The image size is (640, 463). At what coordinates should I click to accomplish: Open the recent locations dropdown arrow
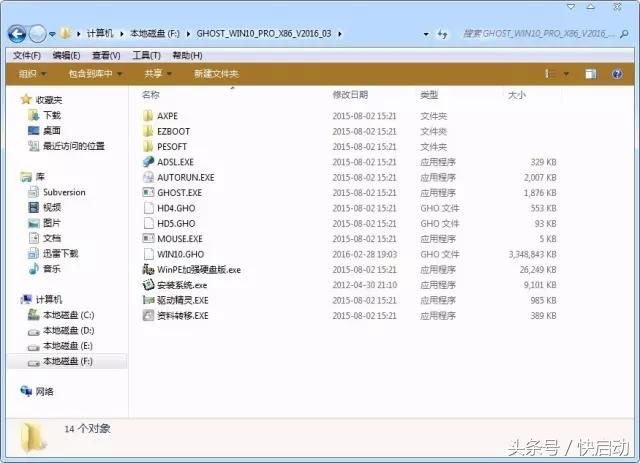point(52,34)
